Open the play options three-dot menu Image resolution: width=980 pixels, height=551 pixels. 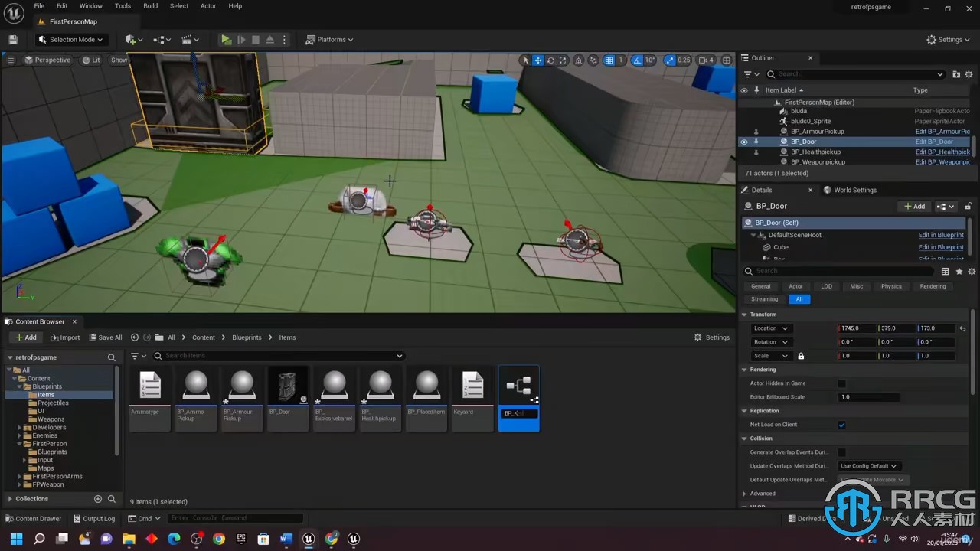(285, 40)
